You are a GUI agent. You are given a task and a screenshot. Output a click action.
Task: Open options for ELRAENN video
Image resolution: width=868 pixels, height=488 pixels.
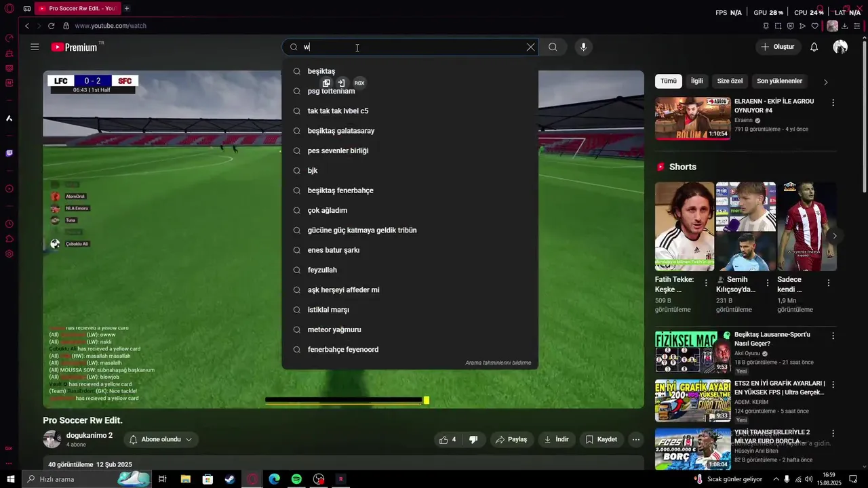click(833, 102)
